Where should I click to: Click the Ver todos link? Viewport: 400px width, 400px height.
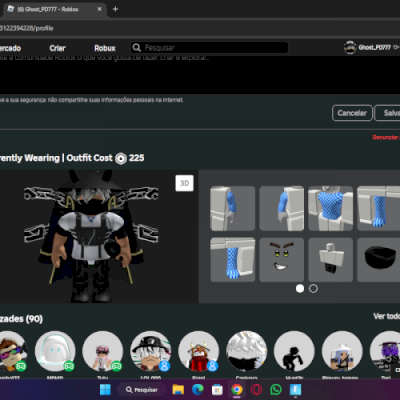pos(387,316)
